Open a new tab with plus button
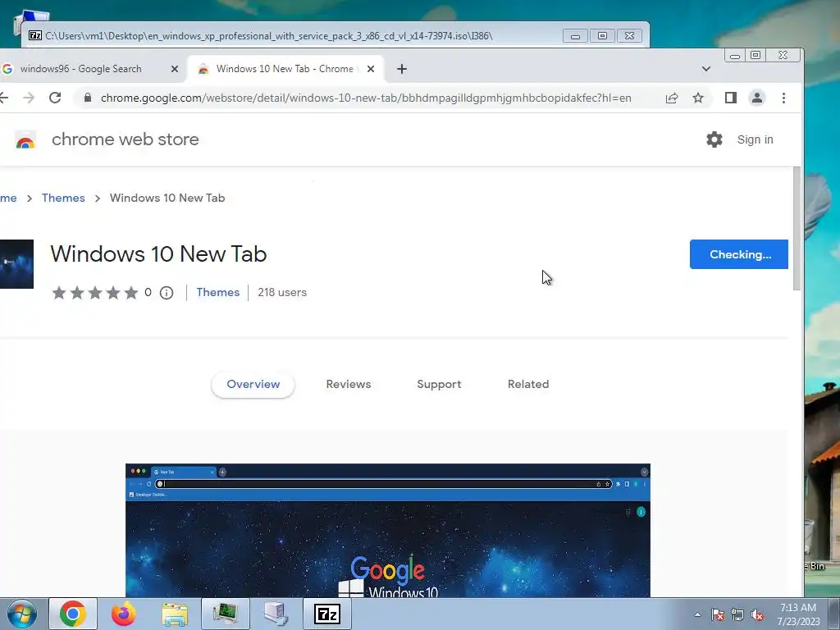 click(402, 69)
